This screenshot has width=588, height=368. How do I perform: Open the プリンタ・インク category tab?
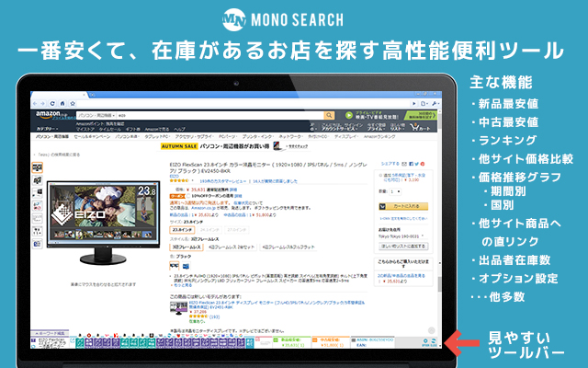tap(258, 137)
